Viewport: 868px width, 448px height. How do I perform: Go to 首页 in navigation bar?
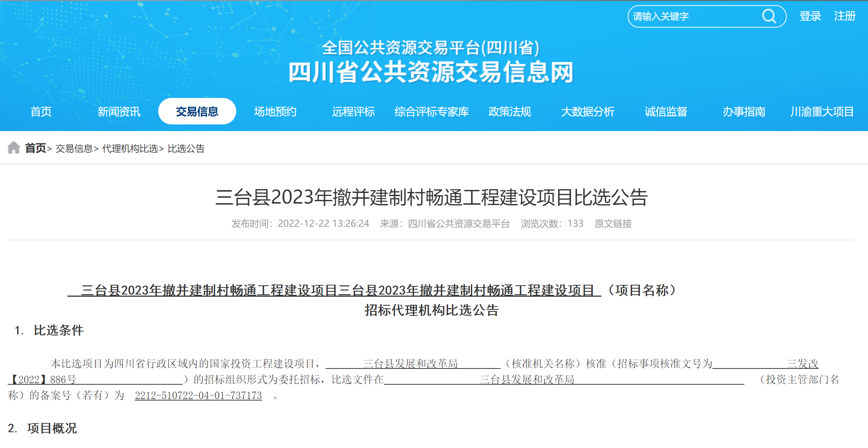click(x=41, y=112)
